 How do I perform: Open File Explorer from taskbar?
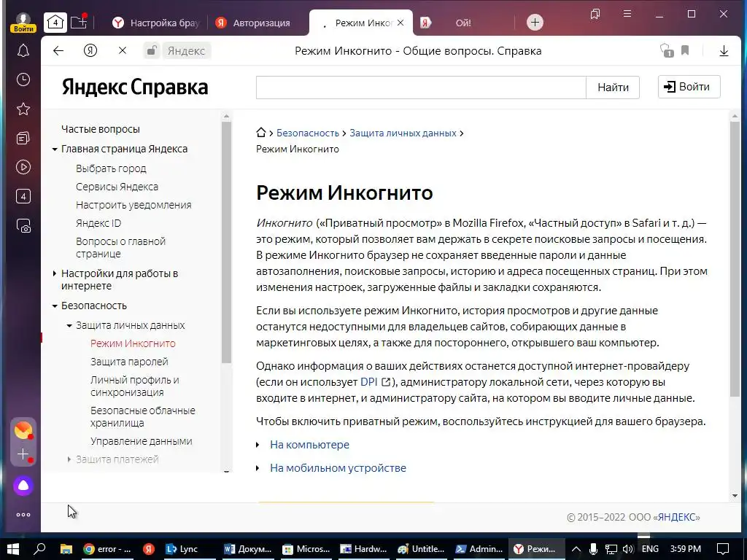pos(66,548)
